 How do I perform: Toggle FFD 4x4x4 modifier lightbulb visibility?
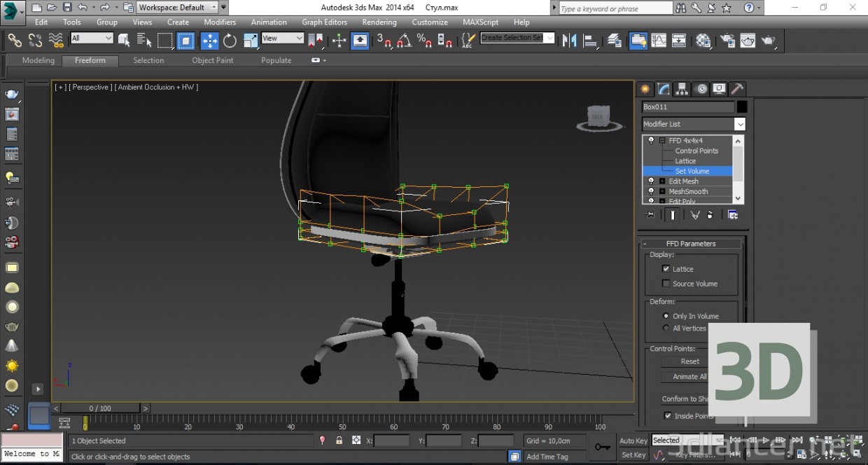pos(651,141)
